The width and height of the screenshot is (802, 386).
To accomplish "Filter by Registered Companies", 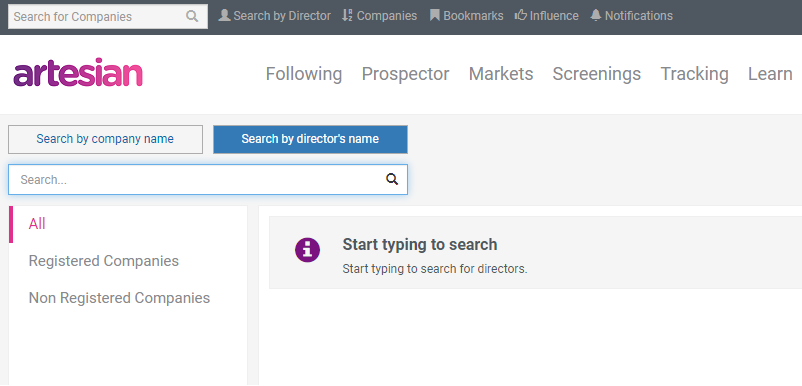I will 104,261.
